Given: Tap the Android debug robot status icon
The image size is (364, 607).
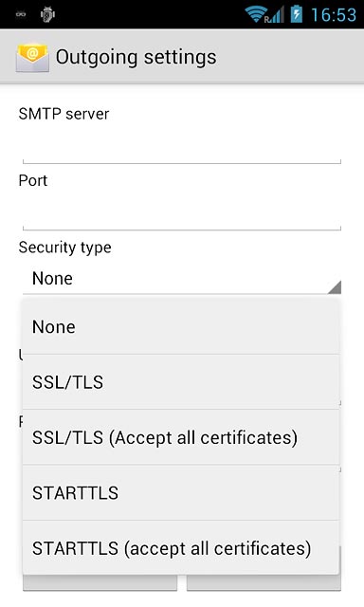Looking at the screenshot, I should (x=47, y=15).
